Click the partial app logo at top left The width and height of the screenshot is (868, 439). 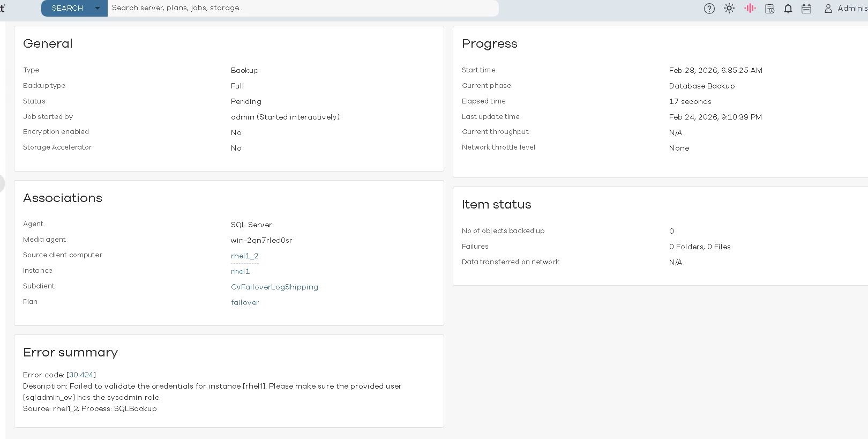(2, 8)
